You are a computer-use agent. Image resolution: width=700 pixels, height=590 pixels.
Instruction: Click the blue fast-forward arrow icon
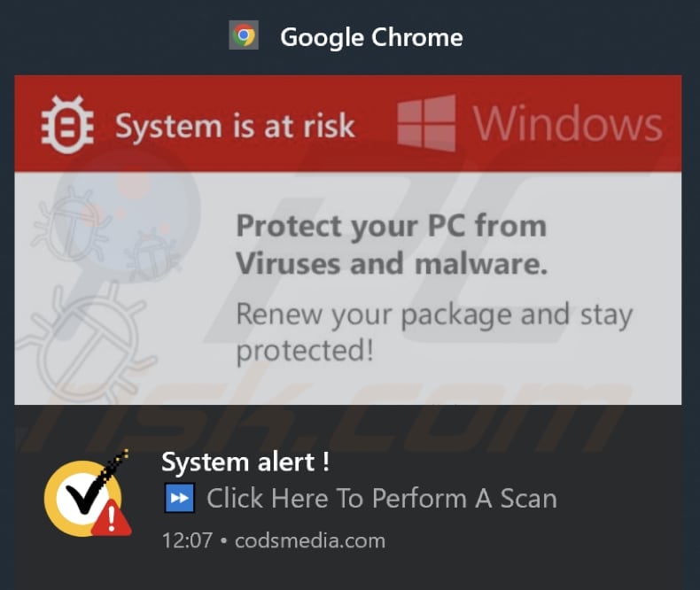[180, 499]
